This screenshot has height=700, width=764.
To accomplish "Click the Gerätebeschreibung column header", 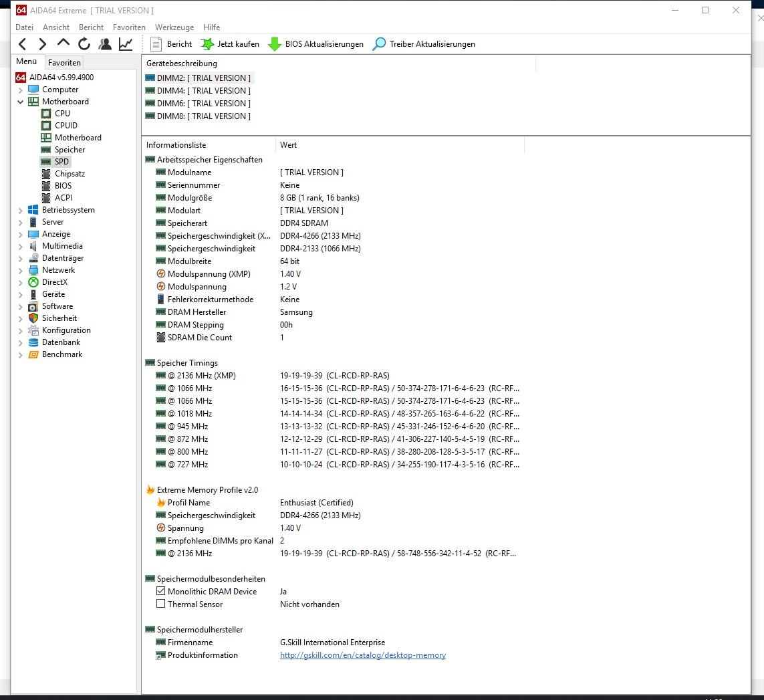I will 339,64.
